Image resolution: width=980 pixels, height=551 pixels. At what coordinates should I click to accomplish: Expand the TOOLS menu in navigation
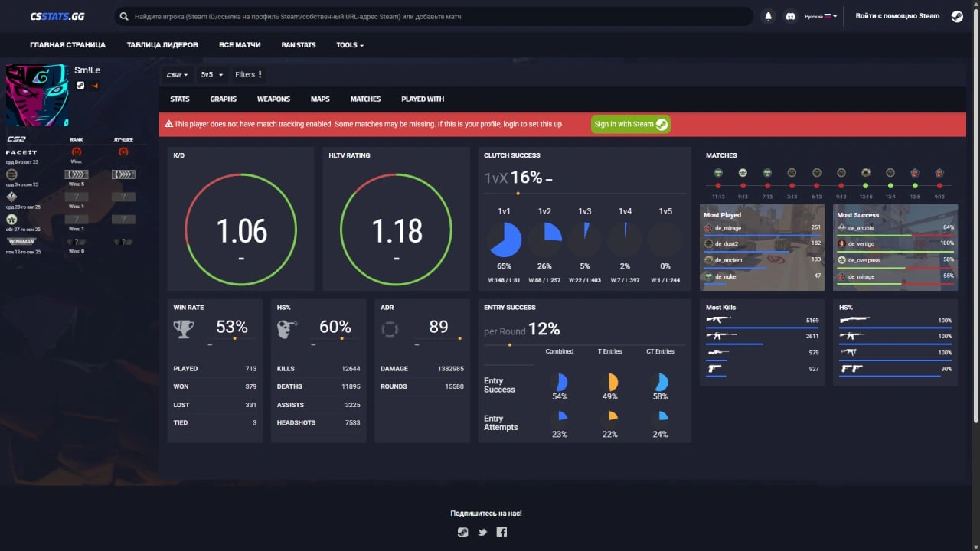click(x=349, y=45)
